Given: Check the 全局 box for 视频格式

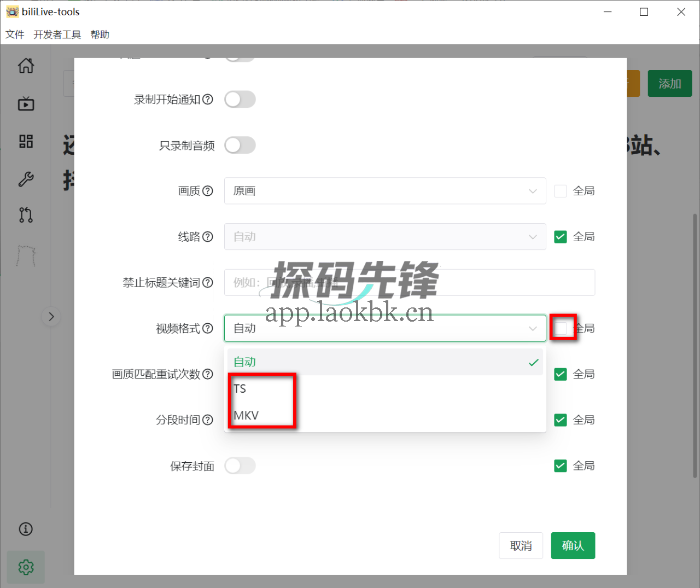Looking at the screenshot, I should click(561, 328).
